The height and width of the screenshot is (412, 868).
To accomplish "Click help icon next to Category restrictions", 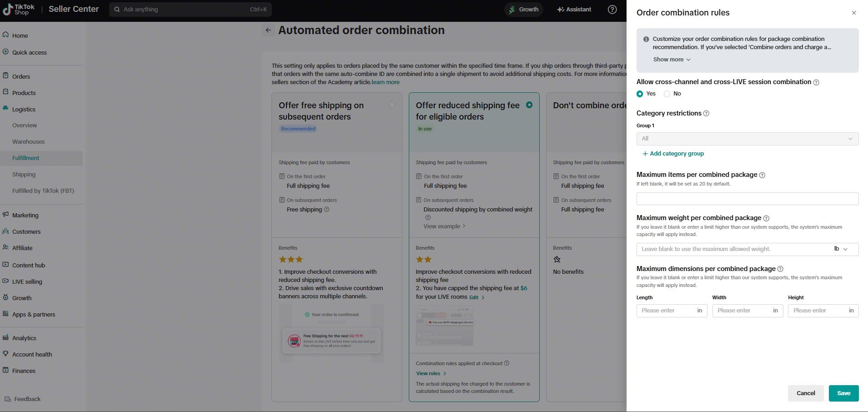I will tap(706, 113).
